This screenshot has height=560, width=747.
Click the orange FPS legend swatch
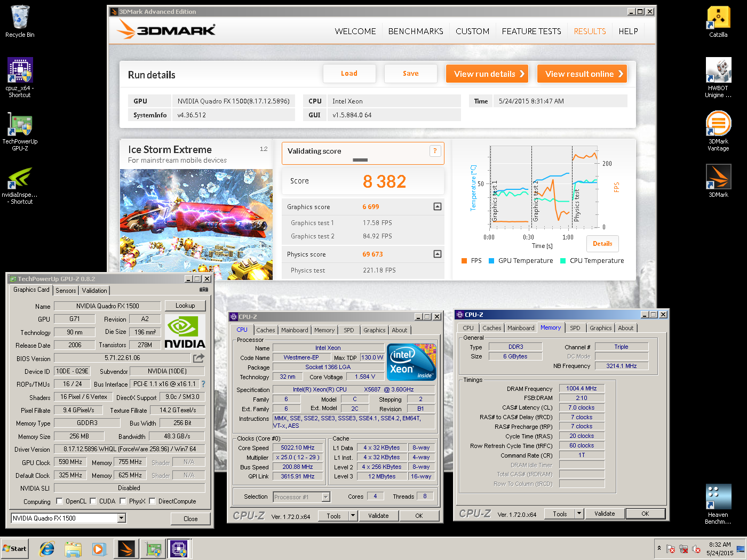pyautogui.click(x=464, y=261)
